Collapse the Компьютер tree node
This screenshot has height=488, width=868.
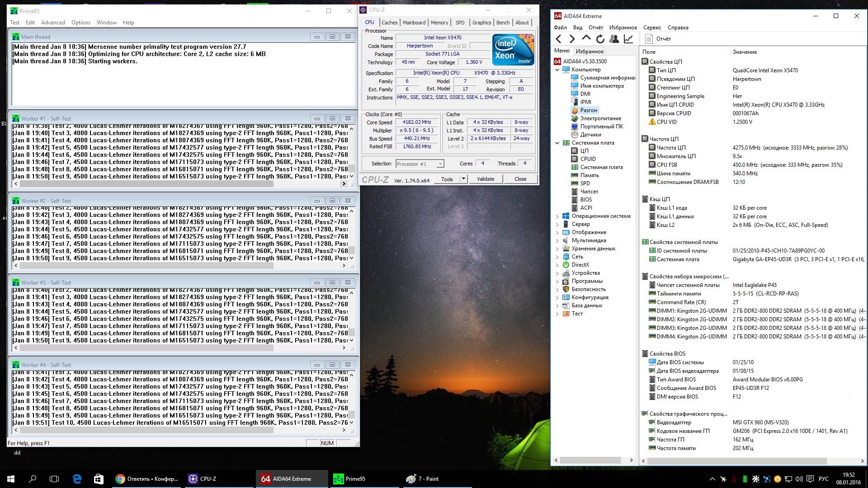point(557,70)
